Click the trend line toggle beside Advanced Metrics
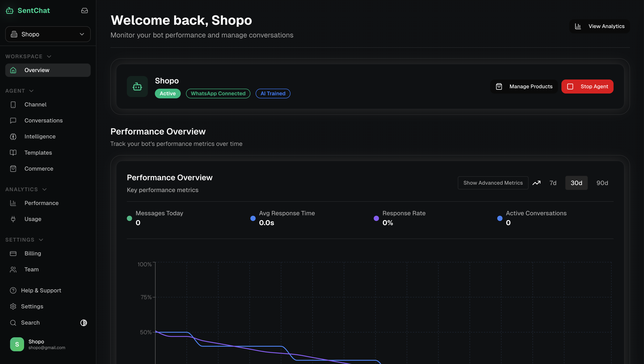This screenshot has width=644, height=364. pos(536,183)
